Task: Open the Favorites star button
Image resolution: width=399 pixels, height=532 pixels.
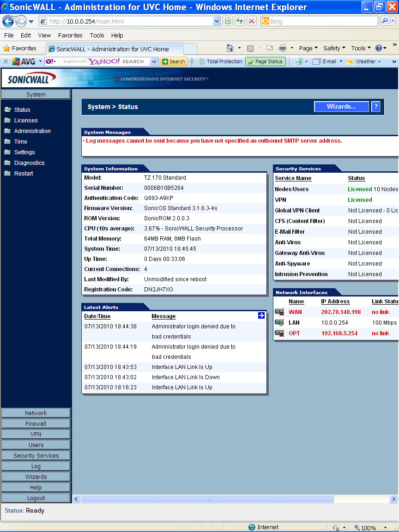Action: coord(20,48)
